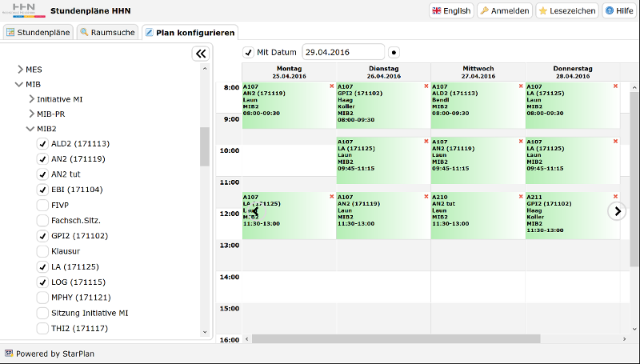The height and width of the screenshot is (364, 640).
Task: Collapse the left panel with double-arrow button
Action: click(201, 54)
